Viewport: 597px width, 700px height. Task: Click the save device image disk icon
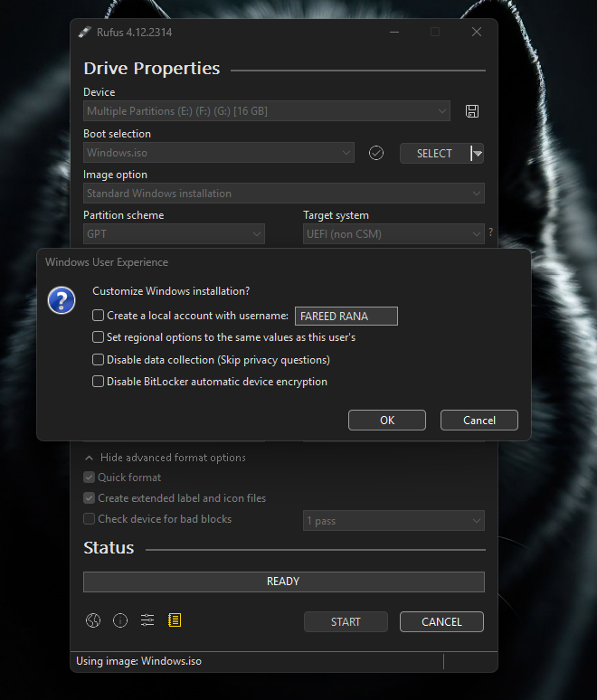click(x=472, y=111)
